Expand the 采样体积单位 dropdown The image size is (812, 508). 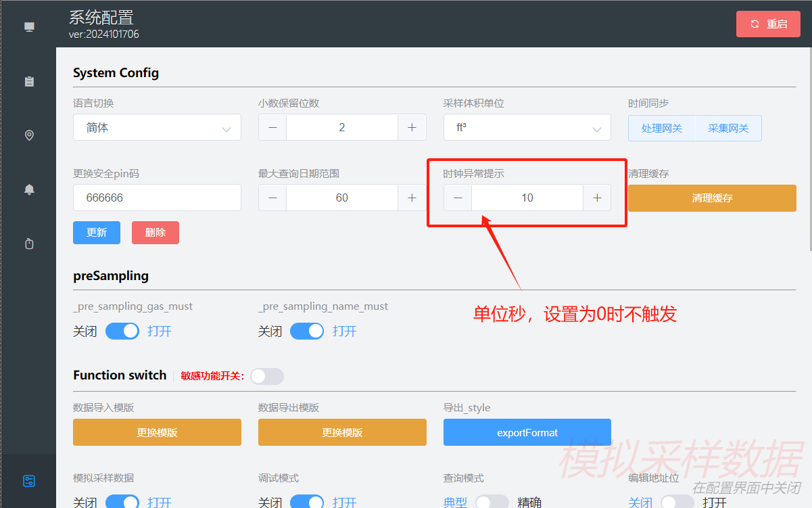click(527, 127)
